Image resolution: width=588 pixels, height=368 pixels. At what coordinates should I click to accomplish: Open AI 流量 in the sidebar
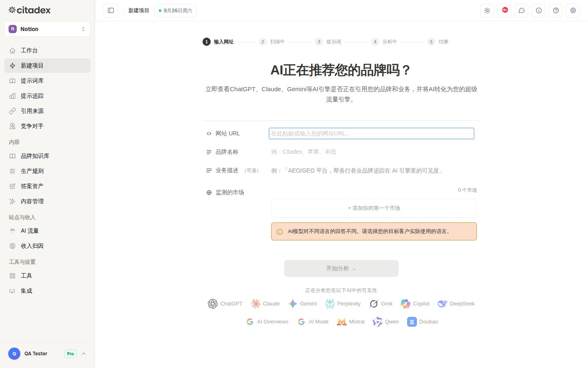(47, 231)
